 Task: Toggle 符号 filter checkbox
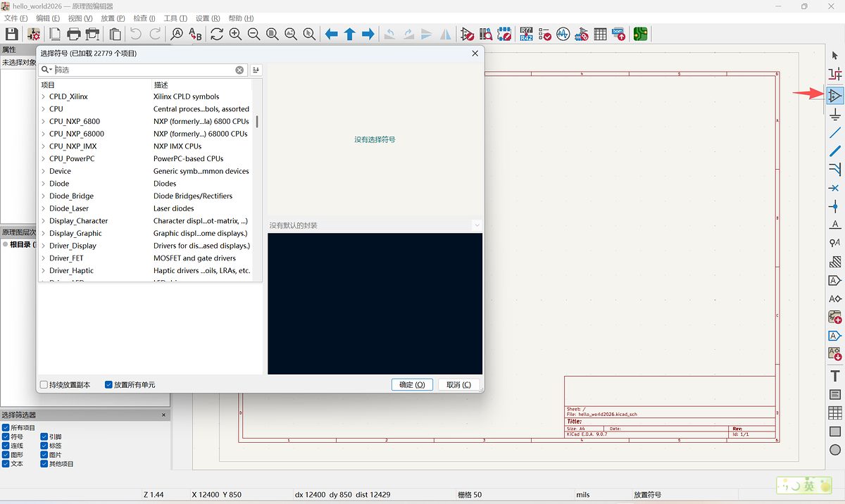click(6, 436)
